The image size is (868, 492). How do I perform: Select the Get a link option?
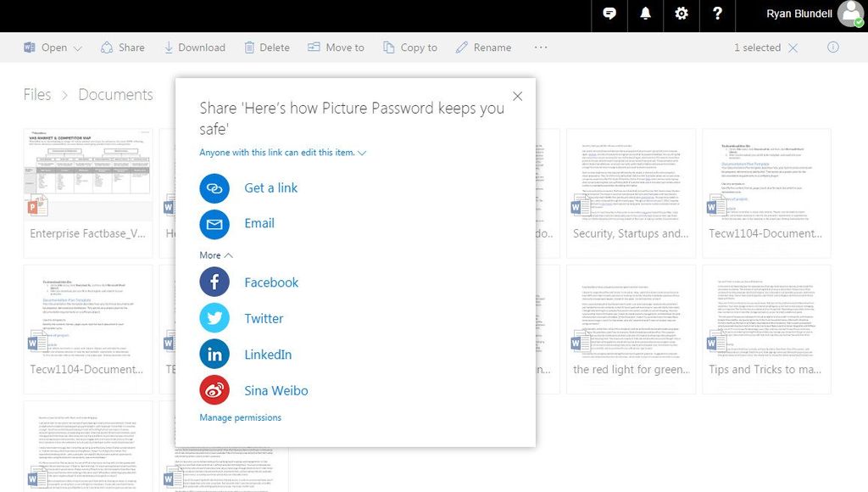click(x=270, y=187)
